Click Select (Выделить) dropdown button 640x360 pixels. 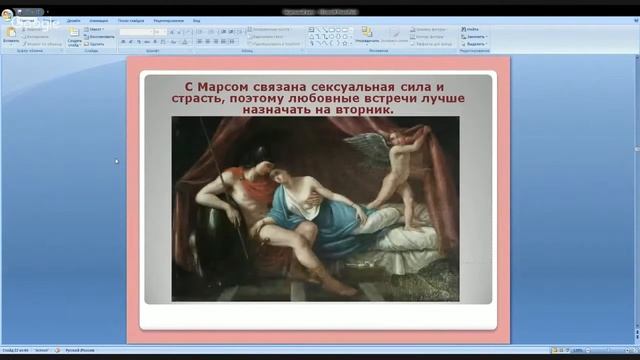tap(473, 44)
